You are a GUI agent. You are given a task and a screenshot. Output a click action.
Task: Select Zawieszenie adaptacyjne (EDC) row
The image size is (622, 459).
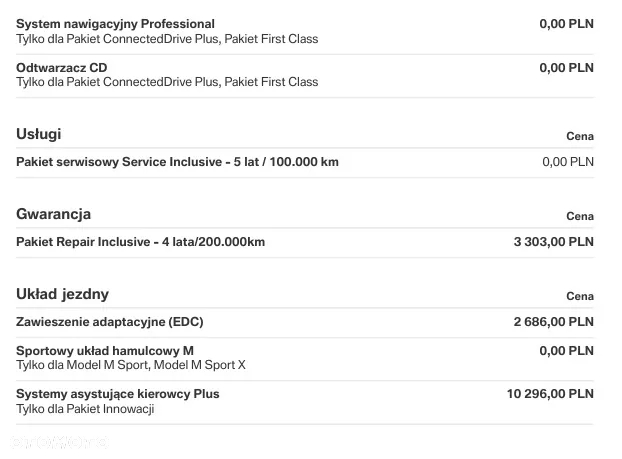tap(305, 322)
